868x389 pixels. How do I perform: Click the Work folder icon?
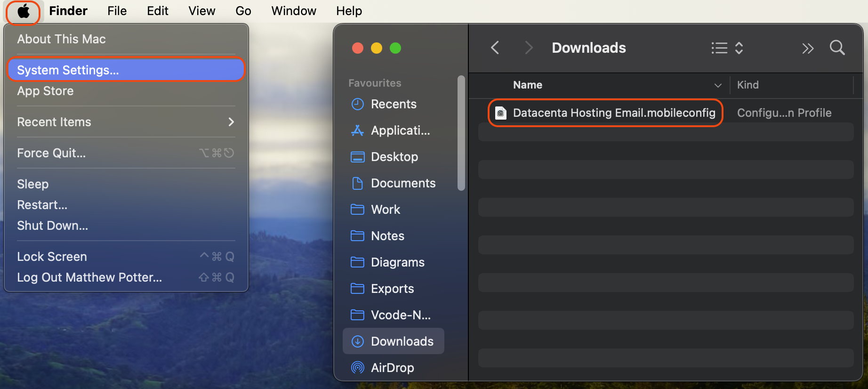358,210
